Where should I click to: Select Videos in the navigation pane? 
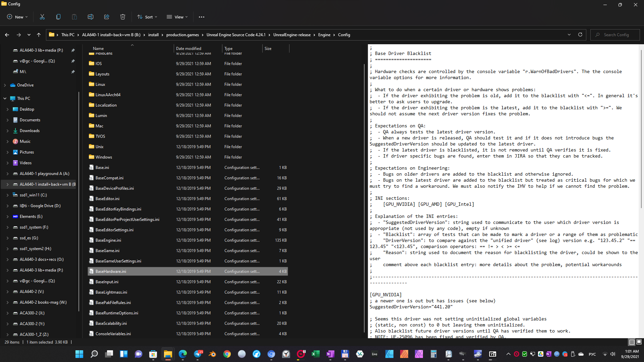tap(25, 163)
